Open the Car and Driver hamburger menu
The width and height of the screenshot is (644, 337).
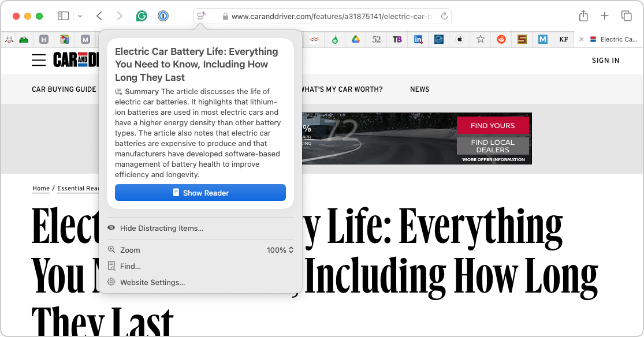click(x=39, y=61)
